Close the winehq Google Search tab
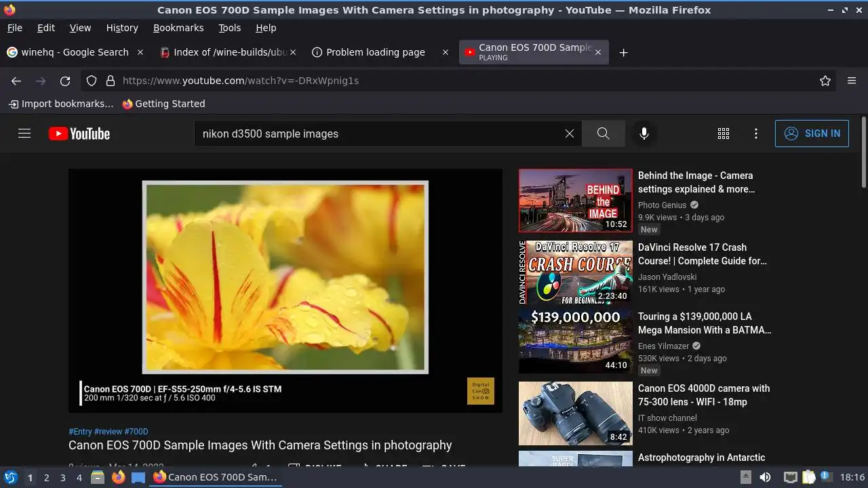 click(x=140, y=52)
